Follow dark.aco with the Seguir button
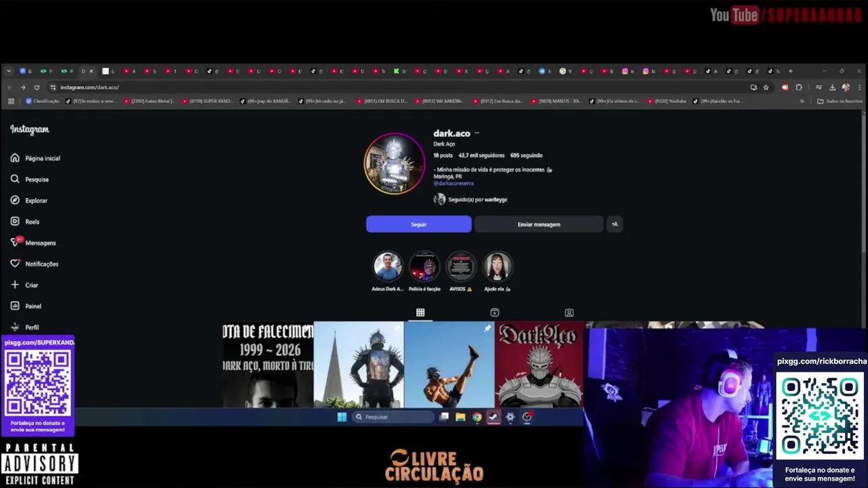 point(418,224)
